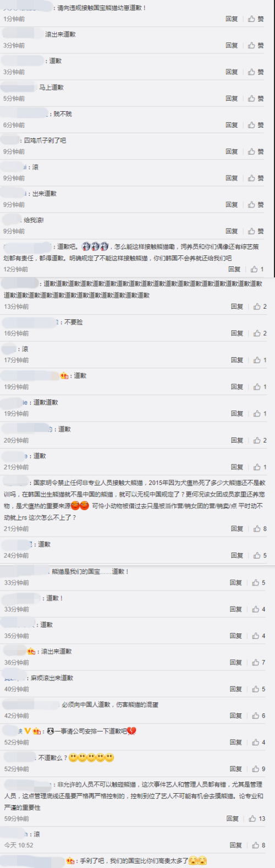Like the '四鸡爪子剁了吧' comment
The image size is (275, 868).
(x=256, y=151)
